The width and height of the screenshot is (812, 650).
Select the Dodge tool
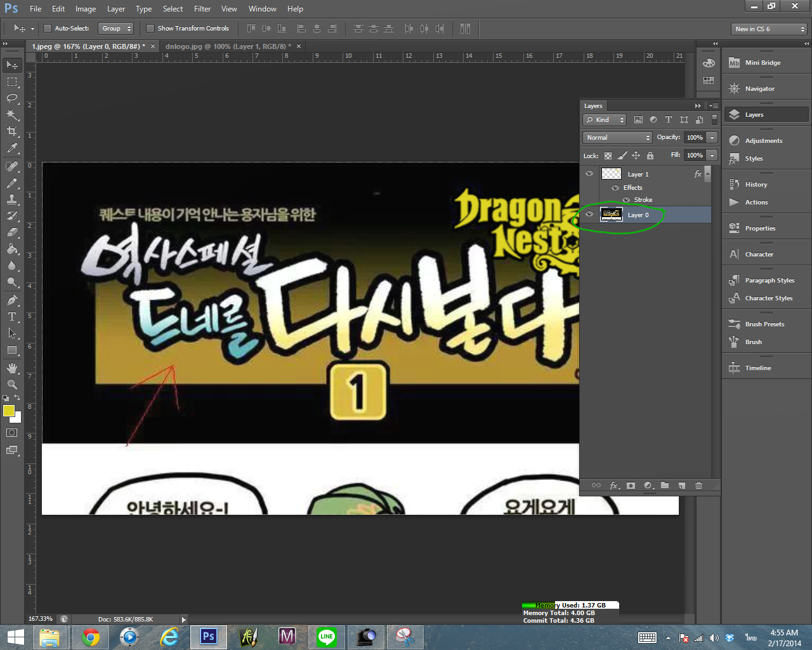[x=12, y=282]
